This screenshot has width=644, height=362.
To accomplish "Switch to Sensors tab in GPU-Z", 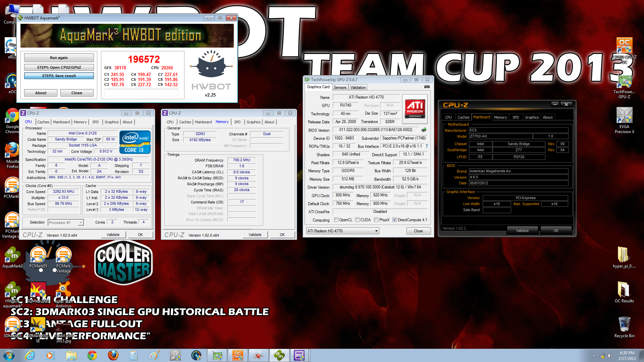I will click(x=340, y=87).
